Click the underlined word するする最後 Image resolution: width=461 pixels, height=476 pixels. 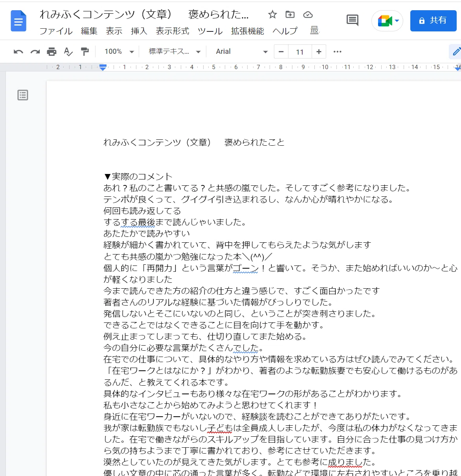pos(129,222)
